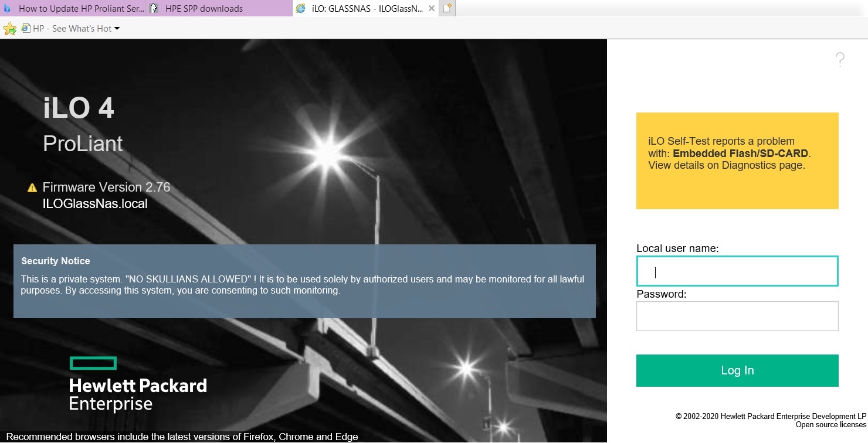868x443 pixels.
Task: Close the iLO GLASSNAS tab
Action: (432, 9)
